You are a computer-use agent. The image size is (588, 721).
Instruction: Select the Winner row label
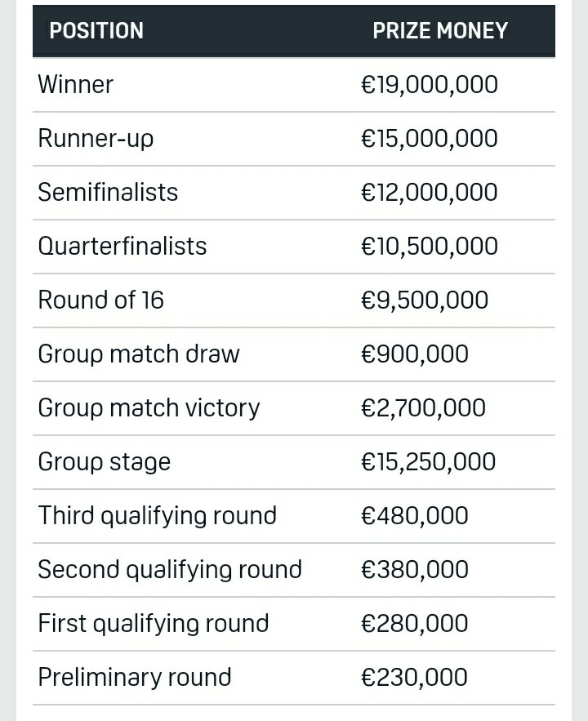[x=76, y=85]
